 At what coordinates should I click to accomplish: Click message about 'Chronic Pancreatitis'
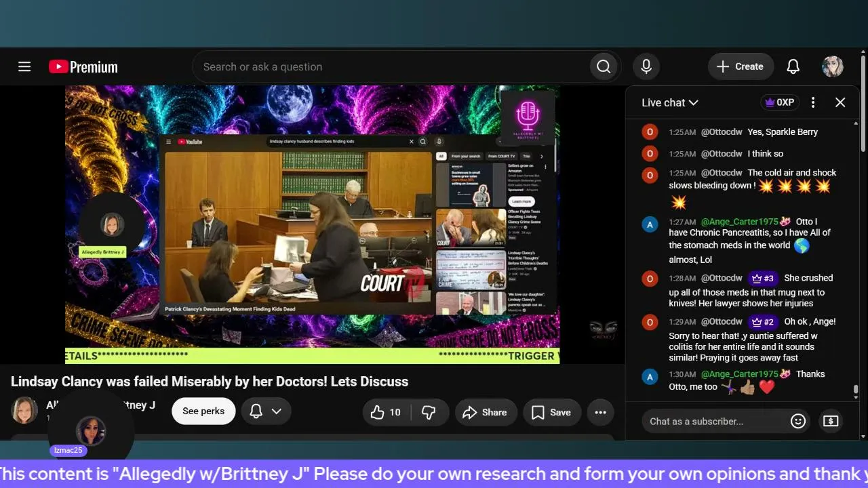[x=750, y=241]
